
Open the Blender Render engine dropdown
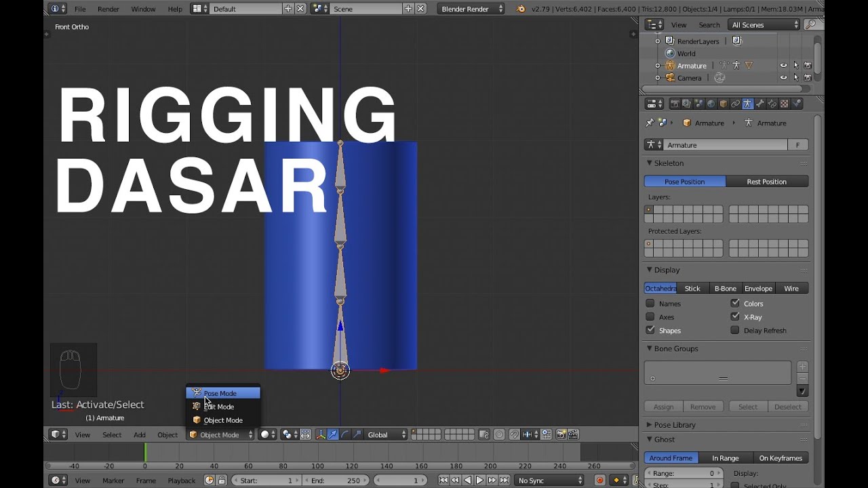point(471,9)
